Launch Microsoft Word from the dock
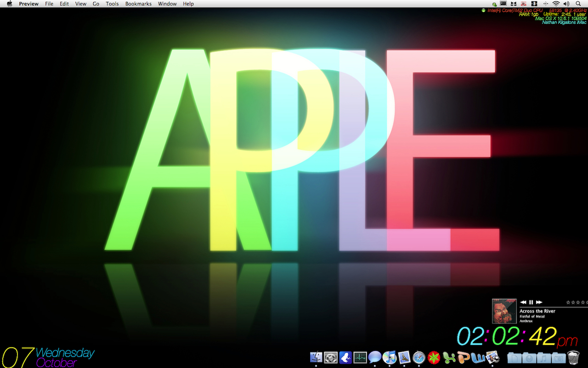The width and height of the screenshot is (588, 368). 478,357
